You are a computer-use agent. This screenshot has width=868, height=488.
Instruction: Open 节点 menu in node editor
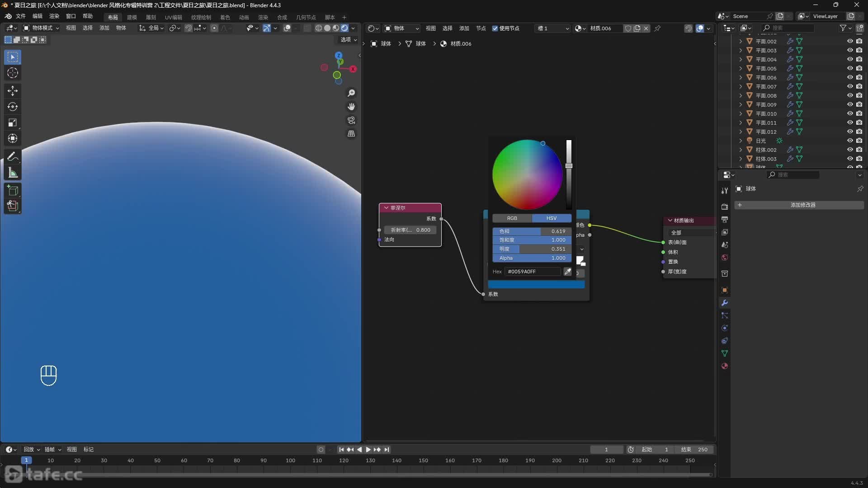tap(481, 28)
